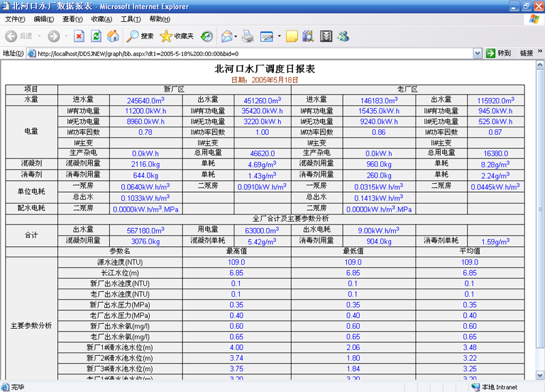Click the 源水浊度(NTU) parameter row label
Image resolution: width=545 pixels, height=392 pixels.
pos(120,262)
